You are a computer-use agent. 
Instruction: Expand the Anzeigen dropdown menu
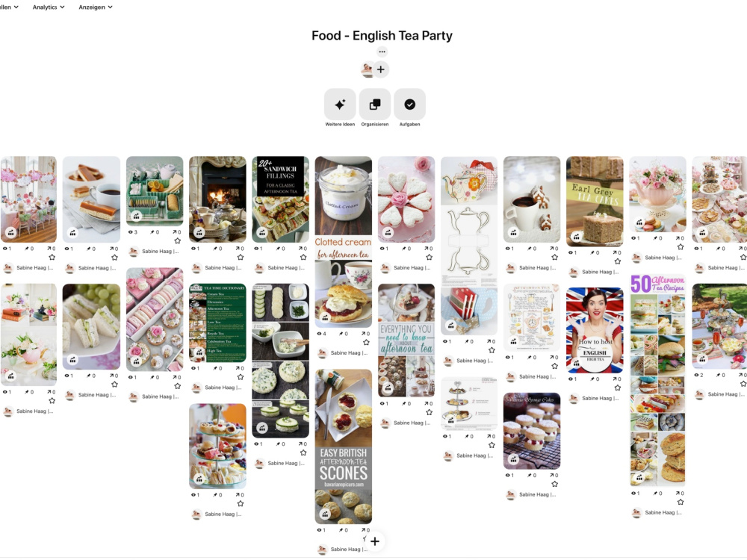pyautogui.click(x=96, y=7)
